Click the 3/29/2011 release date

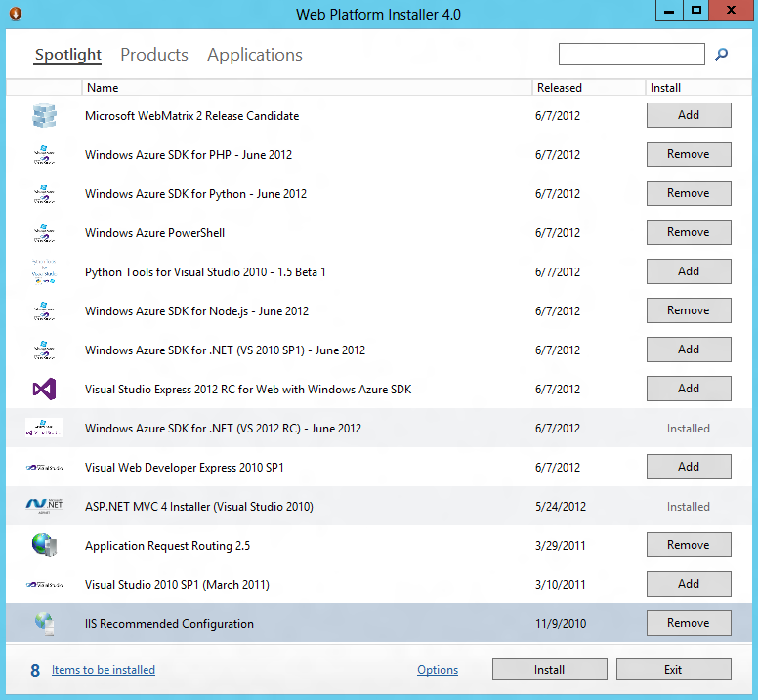560,546
